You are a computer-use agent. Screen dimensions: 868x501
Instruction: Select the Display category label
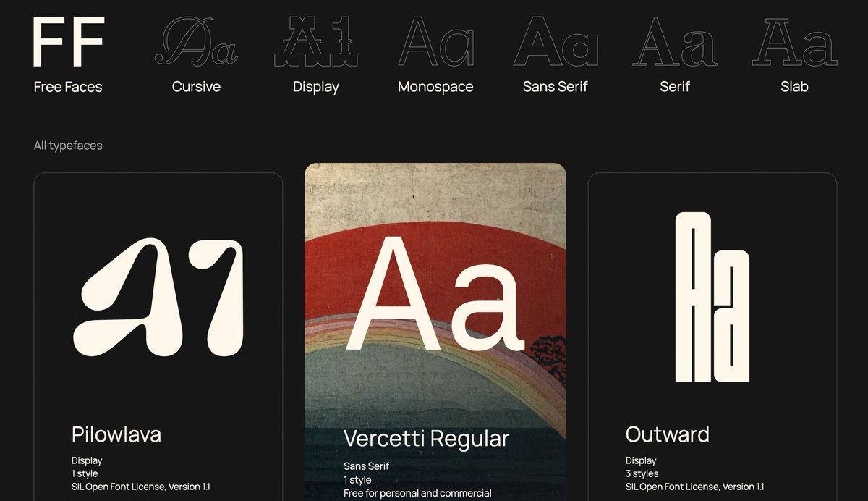[x=316, y=87]
